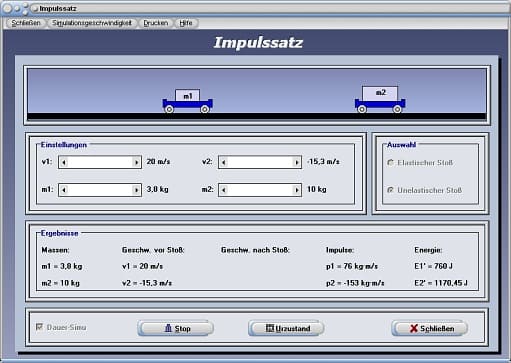Click the Stop button

(175, 328)
